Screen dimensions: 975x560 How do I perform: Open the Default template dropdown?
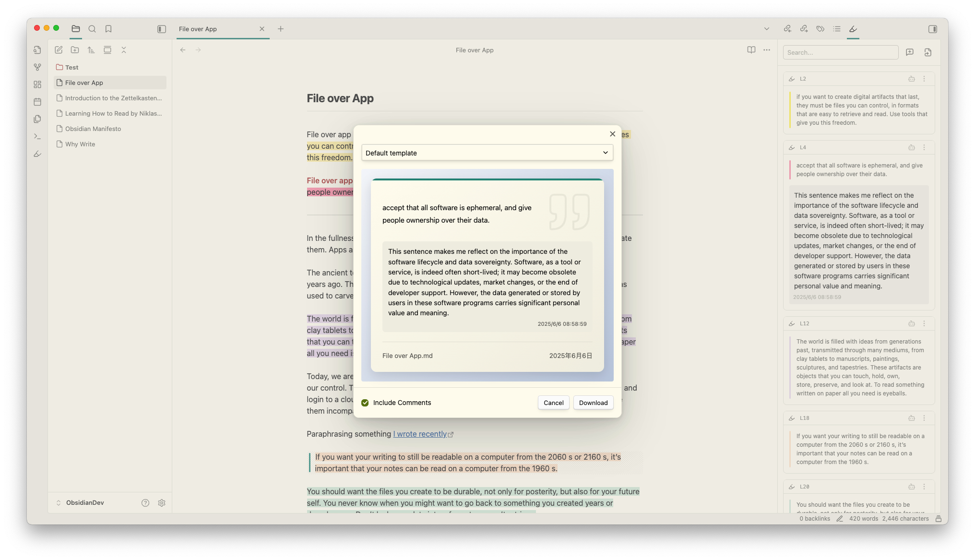point(487,153)
